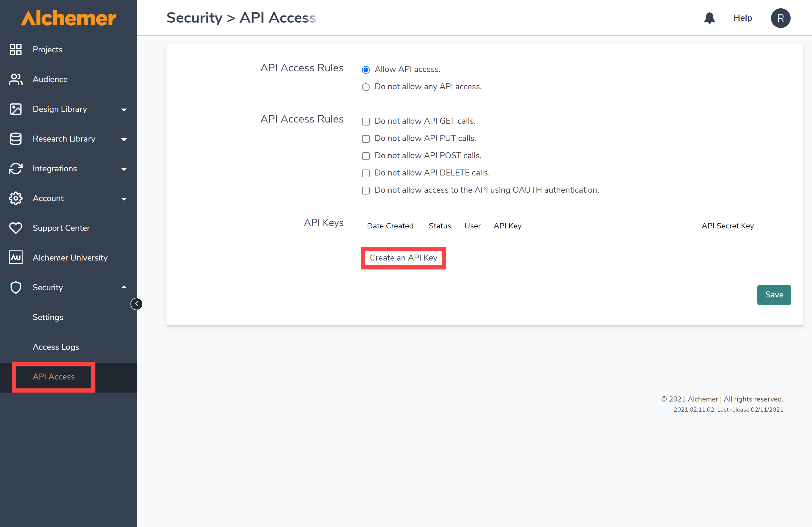Expand the Integrations dropdown arrow
The width and height of the screenshot is (812, 527).
(124, 169)
